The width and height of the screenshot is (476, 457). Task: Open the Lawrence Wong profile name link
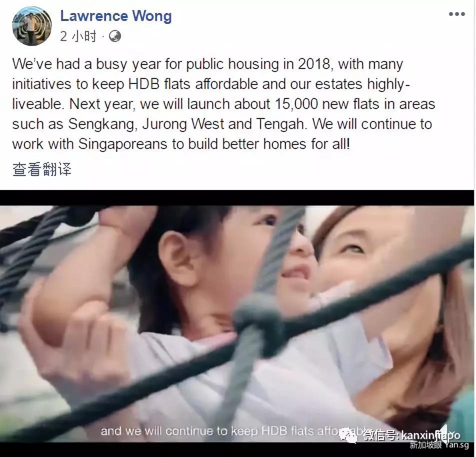click(x=116, y=16)
